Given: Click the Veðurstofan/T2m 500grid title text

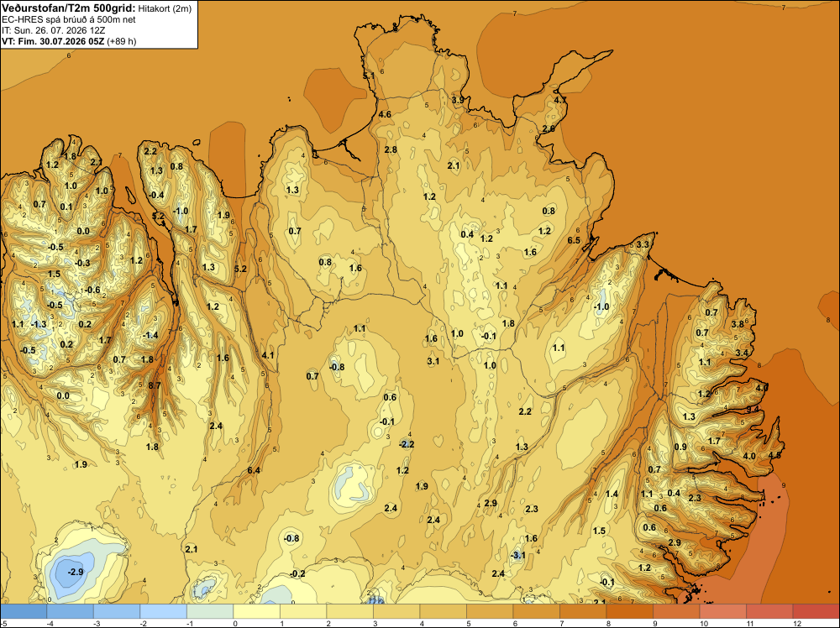Looking at the screenshot, I should [69, 8].
